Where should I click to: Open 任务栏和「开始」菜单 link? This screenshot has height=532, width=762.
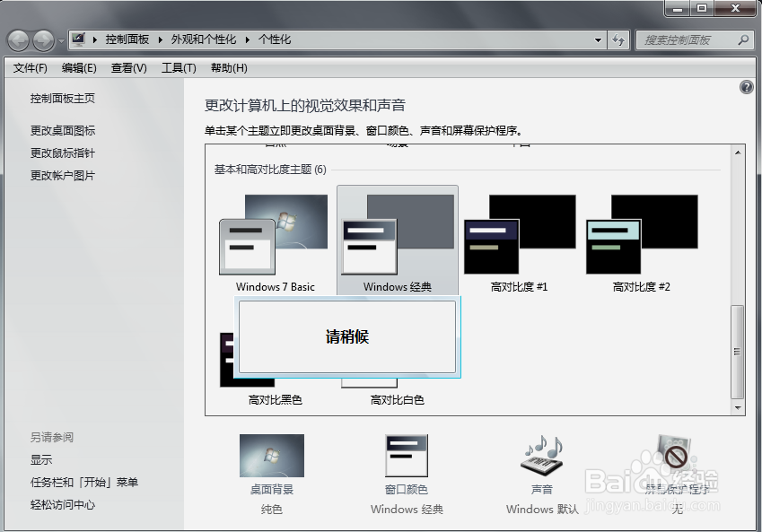pyautogui.click(x=84, y=482)
